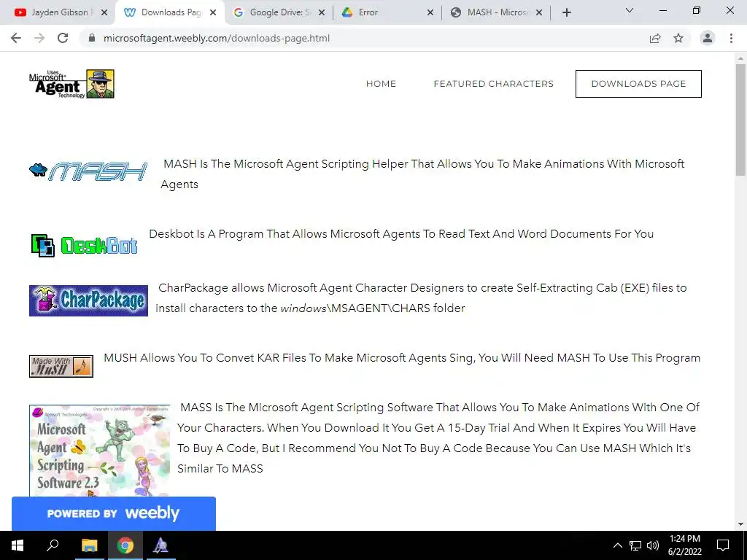
Task: Close the Downloads Page tab
Action: (x=213, y=12)
